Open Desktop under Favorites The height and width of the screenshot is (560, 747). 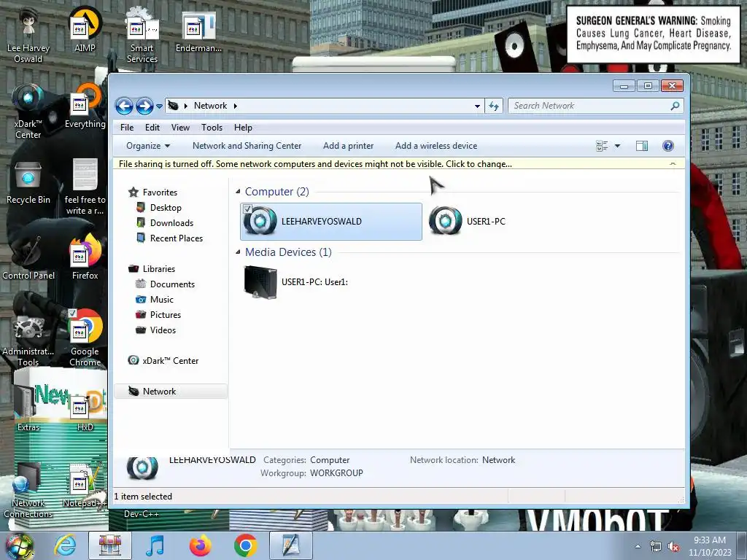pos(166,208)
